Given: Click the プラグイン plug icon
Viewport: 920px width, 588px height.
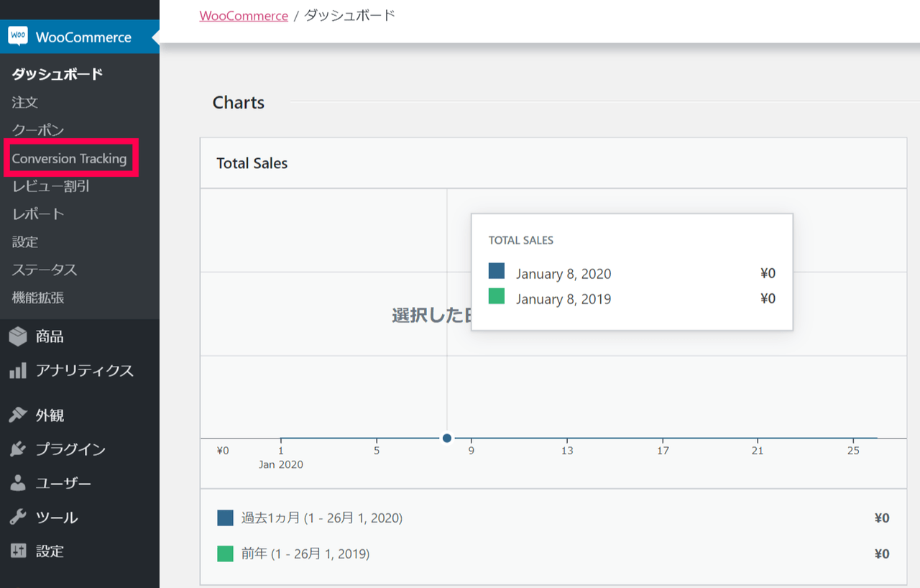Looking at the screenshot, I should click(18, 449).
